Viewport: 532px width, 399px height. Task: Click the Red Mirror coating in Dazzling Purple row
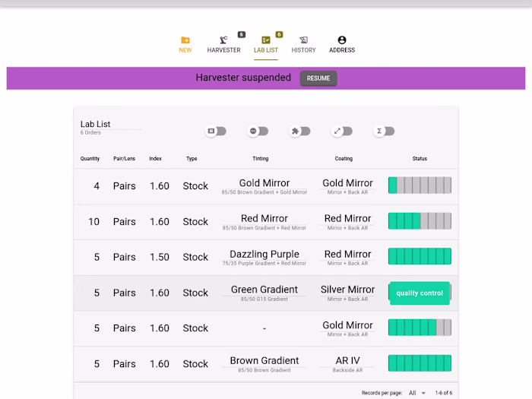pyautogui.click(x=348, y=258)
